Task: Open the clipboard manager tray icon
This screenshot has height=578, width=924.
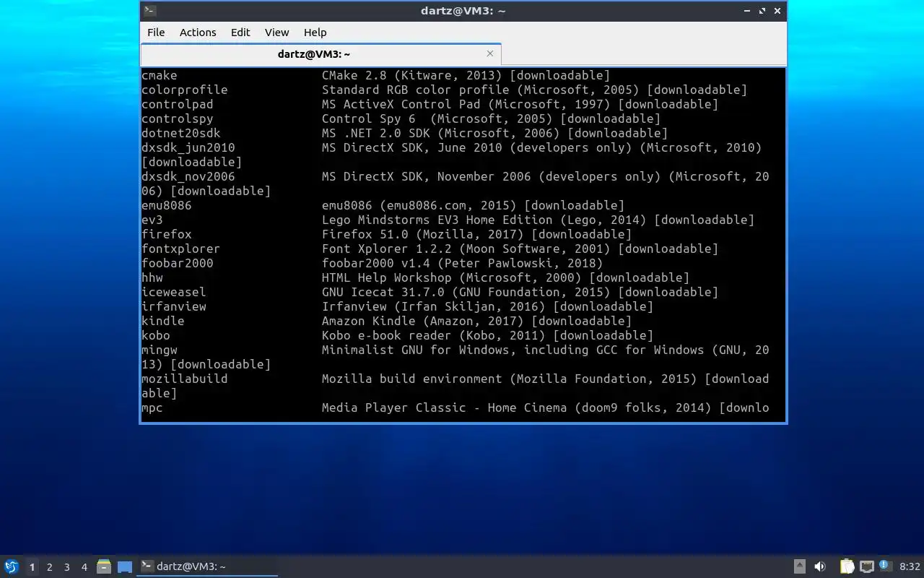Action: 847,566
